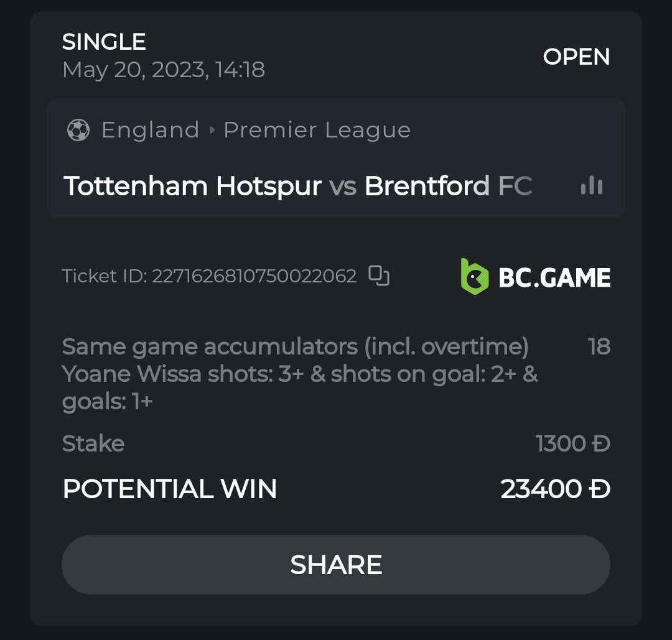
Task: Click the copy Ticket ID icon
Action: 378,276
